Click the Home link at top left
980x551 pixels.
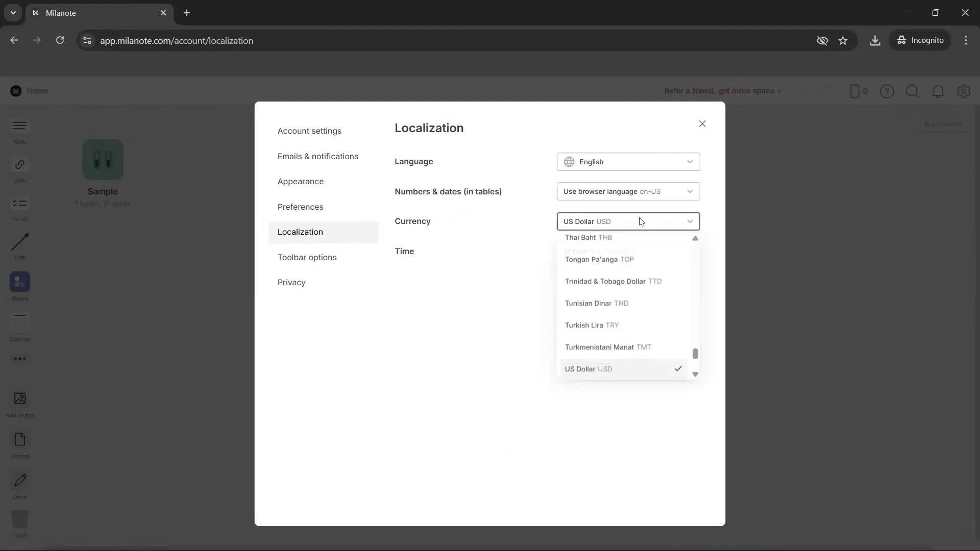[38, 91]
